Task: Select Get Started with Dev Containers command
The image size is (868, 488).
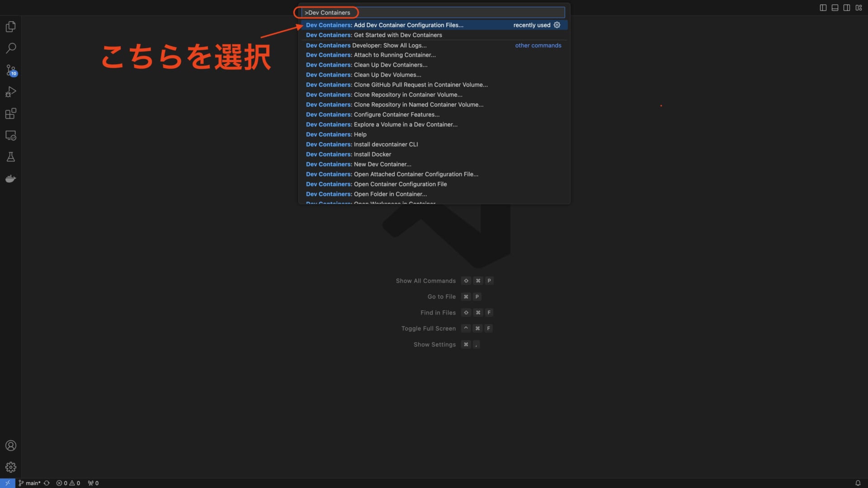Action: [x=434, y=35]
